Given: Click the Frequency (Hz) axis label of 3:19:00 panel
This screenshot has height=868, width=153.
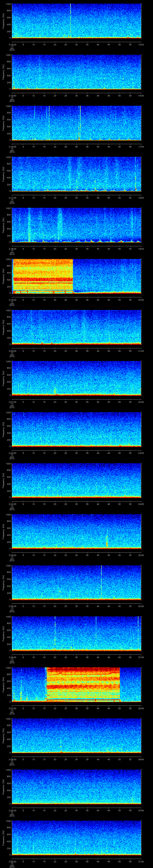Looking at the screenshot, I should point(3,276).
